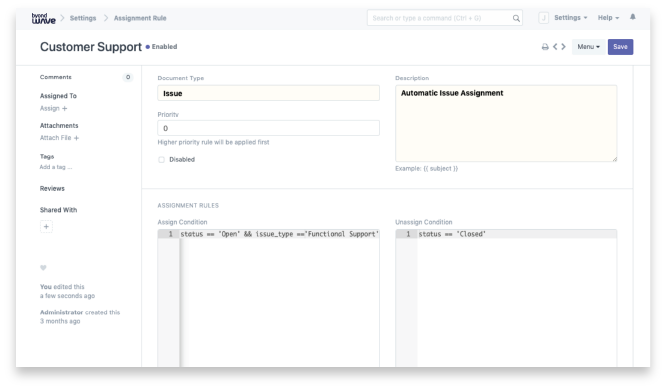The height and width of the screenshot is (389, 666).
Task: Click the Assign + link
Action: click(54, 108)
